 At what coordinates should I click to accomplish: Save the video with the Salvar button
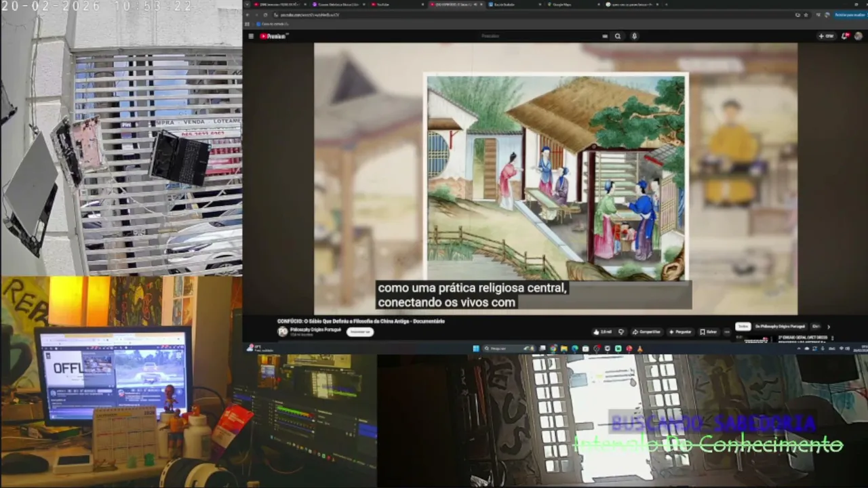click(709, 332)
